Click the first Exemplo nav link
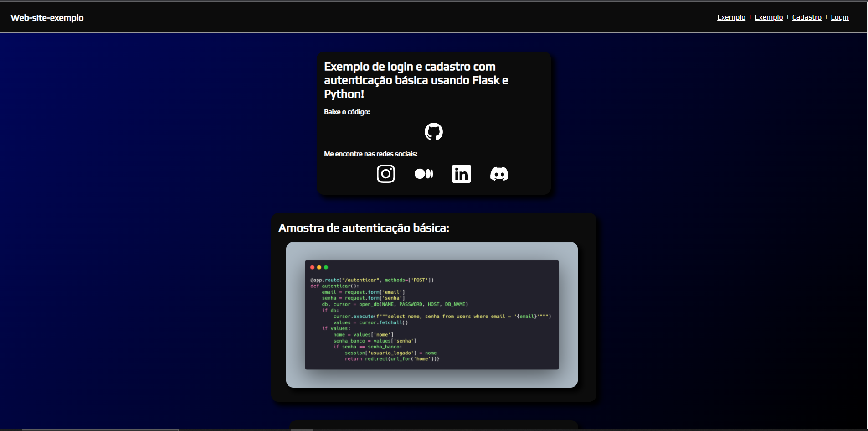 tap(731, 17)
